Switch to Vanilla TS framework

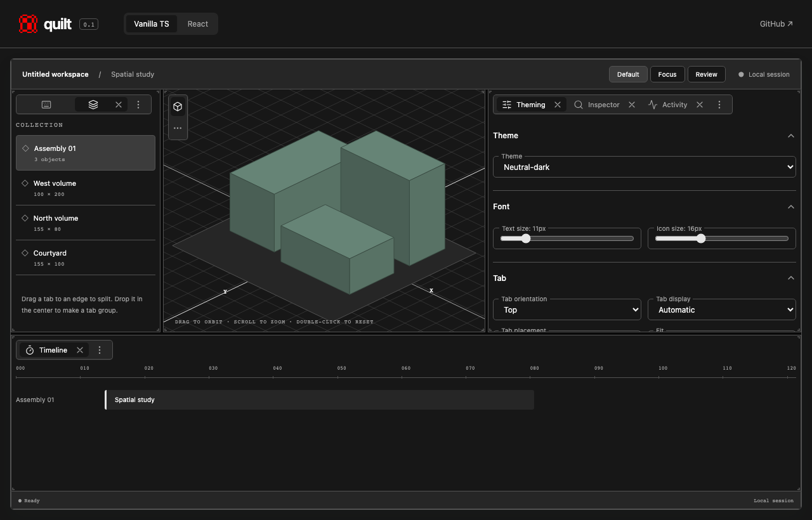coord(152,24)
